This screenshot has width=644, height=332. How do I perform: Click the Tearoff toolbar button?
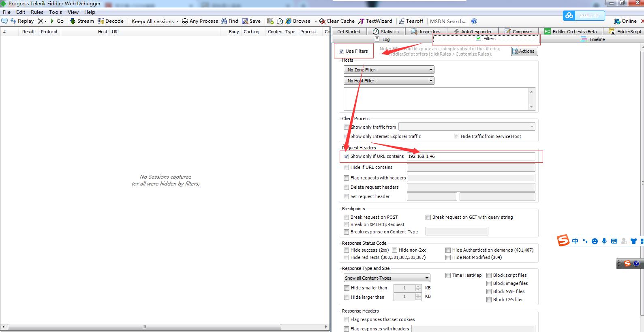411,21
